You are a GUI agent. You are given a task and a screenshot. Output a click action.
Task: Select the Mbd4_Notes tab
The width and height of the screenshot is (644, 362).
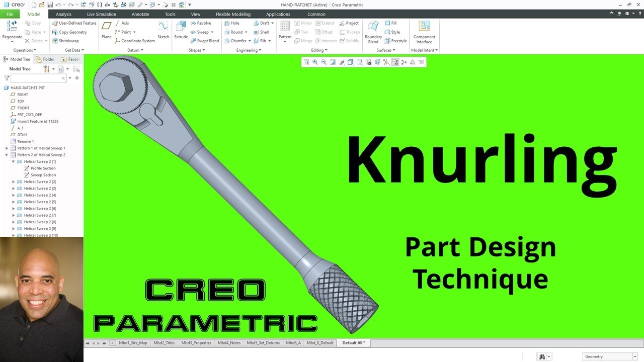[229, 343]
